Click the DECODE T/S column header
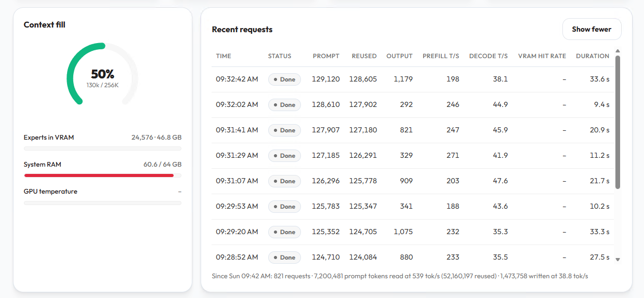This screenshot has height=298, width=644. click(x=488, y=56)
